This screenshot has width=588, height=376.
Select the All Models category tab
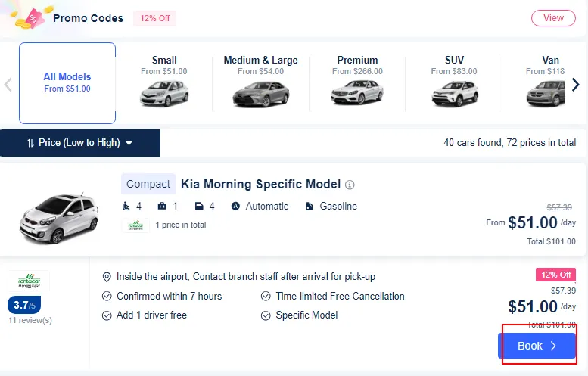point(67,83)
